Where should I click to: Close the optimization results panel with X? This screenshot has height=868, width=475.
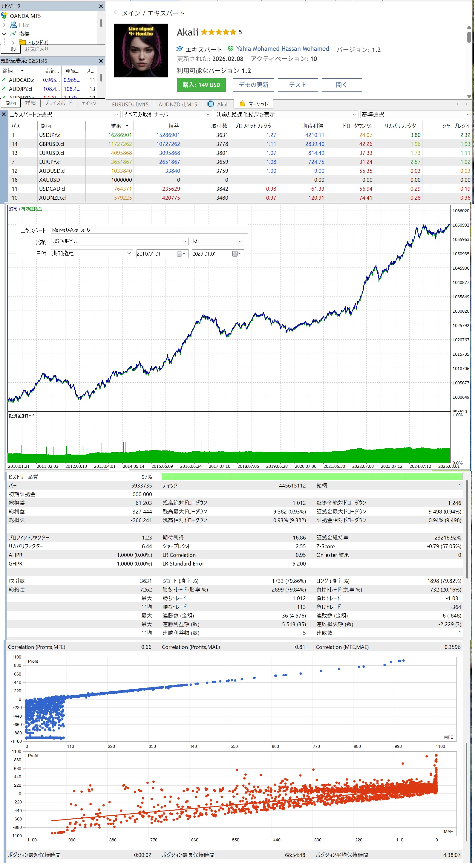point(3,114)
